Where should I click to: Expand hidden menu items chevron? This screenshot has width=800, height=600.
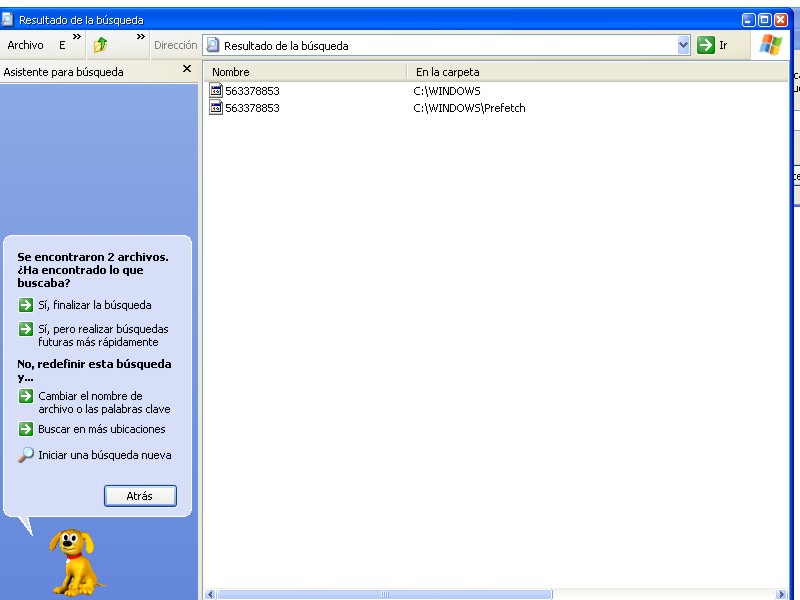[77, 37]
